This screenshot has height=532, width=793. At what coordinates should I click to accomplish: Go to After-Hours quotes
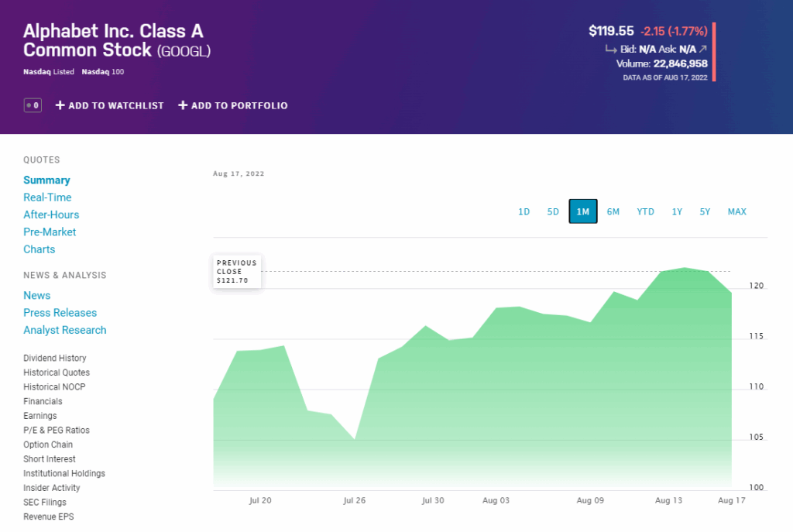click(51, 215)
